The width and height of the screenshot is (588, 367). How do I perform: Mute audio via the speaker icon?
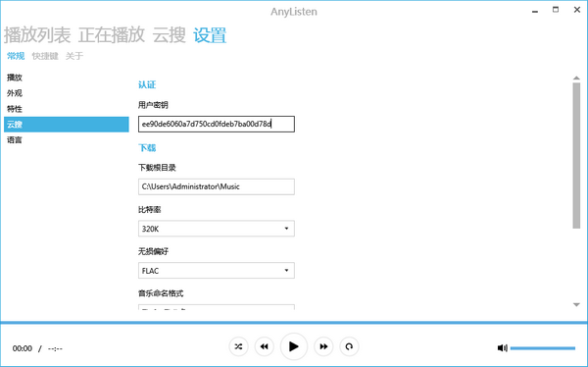click(x=502, y=348)
